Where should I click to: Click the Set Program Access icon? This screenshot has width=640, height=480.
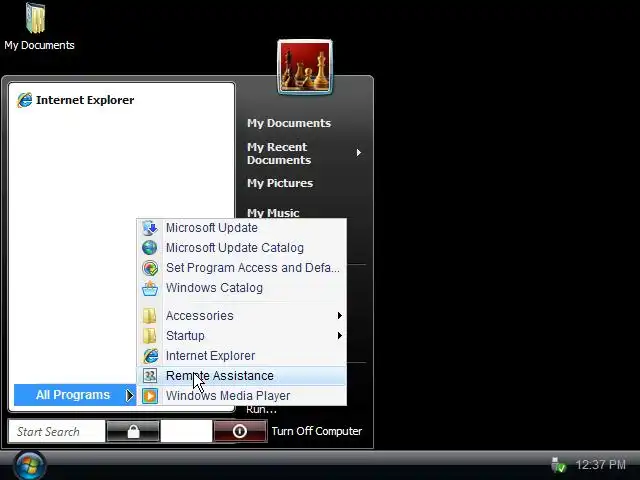pos(150,268)
